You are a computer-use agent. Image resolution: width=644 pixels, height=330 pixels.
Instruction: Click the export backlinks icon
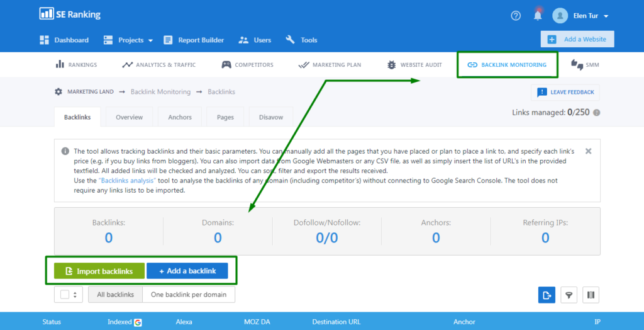(x=547, y=295)
